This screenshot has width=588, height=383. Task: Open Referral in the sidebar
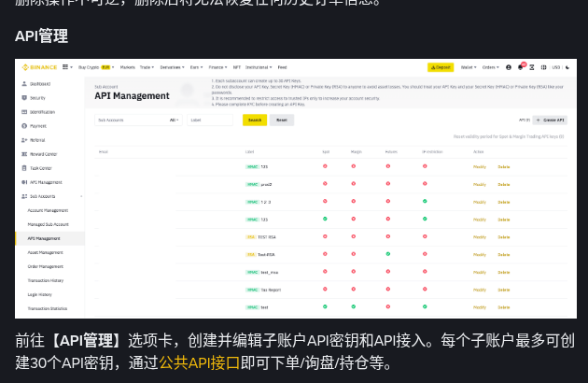(x=34, y=140)
